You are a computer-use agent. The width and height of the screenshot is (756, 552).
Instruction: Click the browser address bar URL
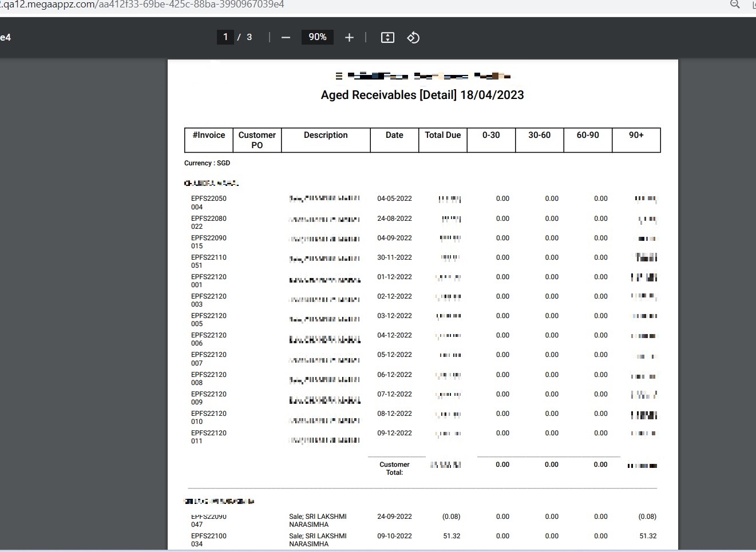click(143, 5)
